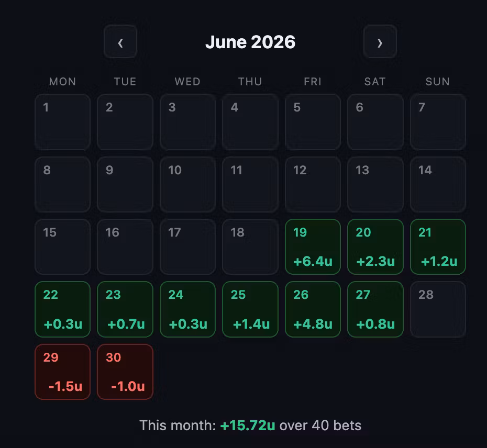Choose day 7 in the calendar
This screenshot has height=448, width=487.
(438, 122)
